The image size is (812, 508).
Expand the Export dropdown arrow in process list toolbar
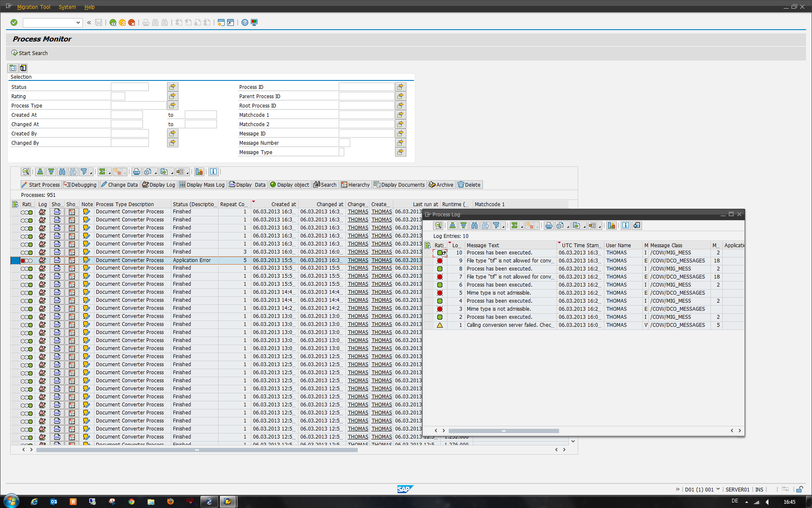tap(172, 173)
